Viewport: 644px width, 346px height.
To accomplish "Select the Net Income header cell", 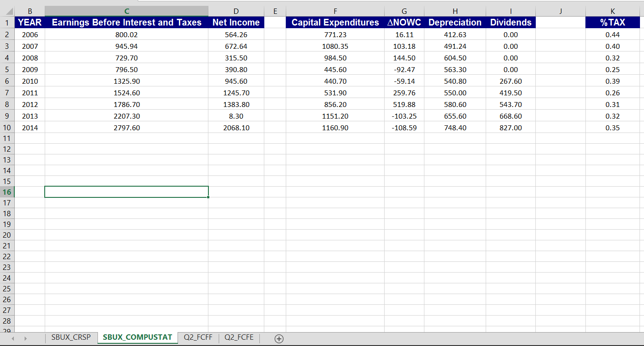I will 236,22.
